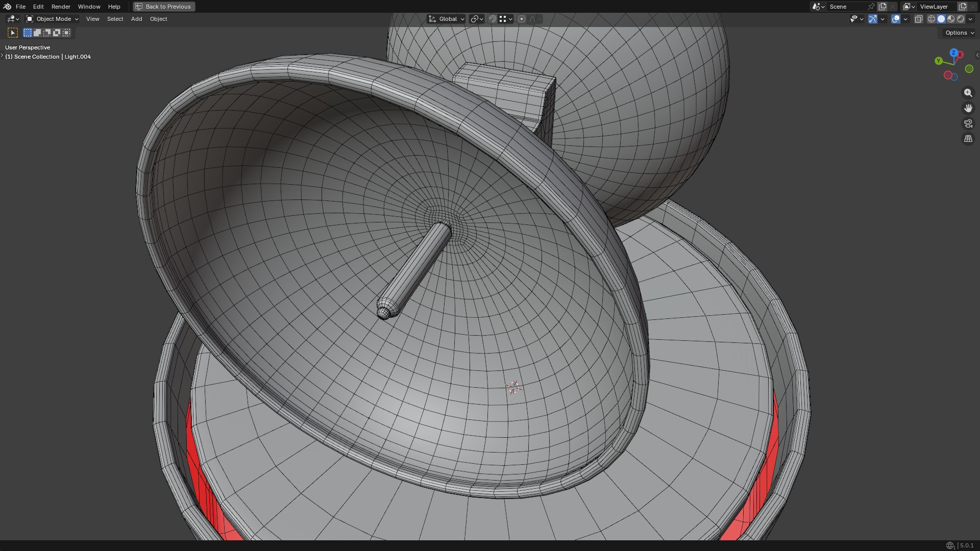
Task: Switch to Material Preview shading
Action: point(951,19)
